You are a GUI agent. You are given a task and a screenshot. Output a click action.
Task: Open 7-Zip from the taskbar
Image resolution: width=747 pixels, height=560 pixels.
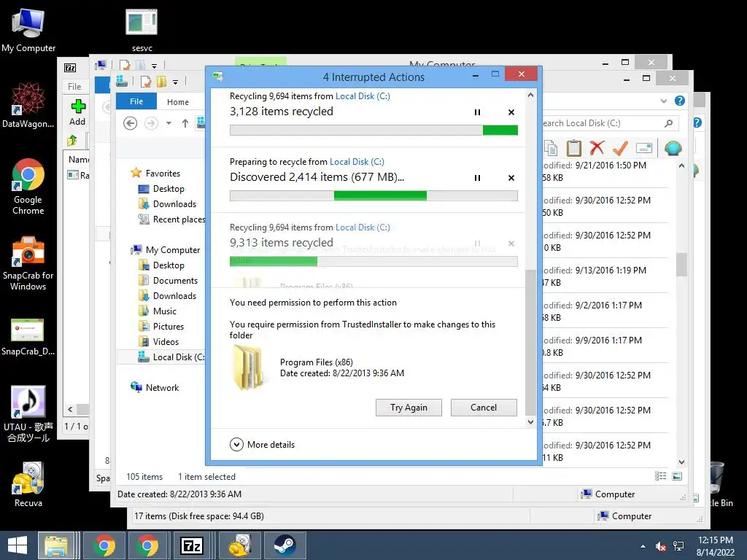click(x=192, y=545)
